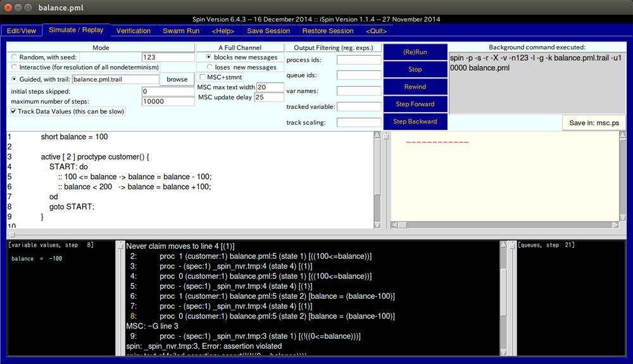Screen dimensions: 633x364
Task: Click source line 'active [ 2 ] proctype customer()'
Action: pos(95,156)
